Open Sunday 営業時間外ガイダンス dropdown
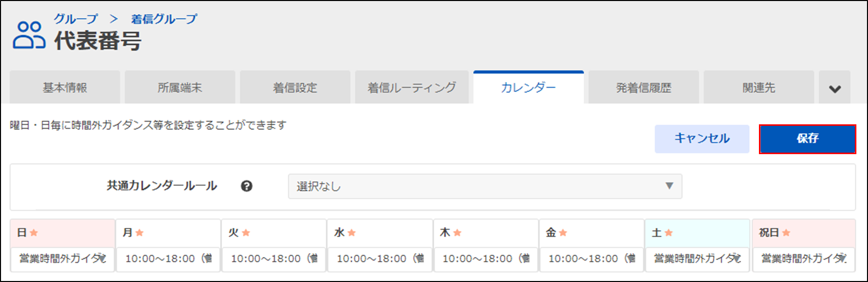Viewport: 868px width, 282px height. [63, 259]
